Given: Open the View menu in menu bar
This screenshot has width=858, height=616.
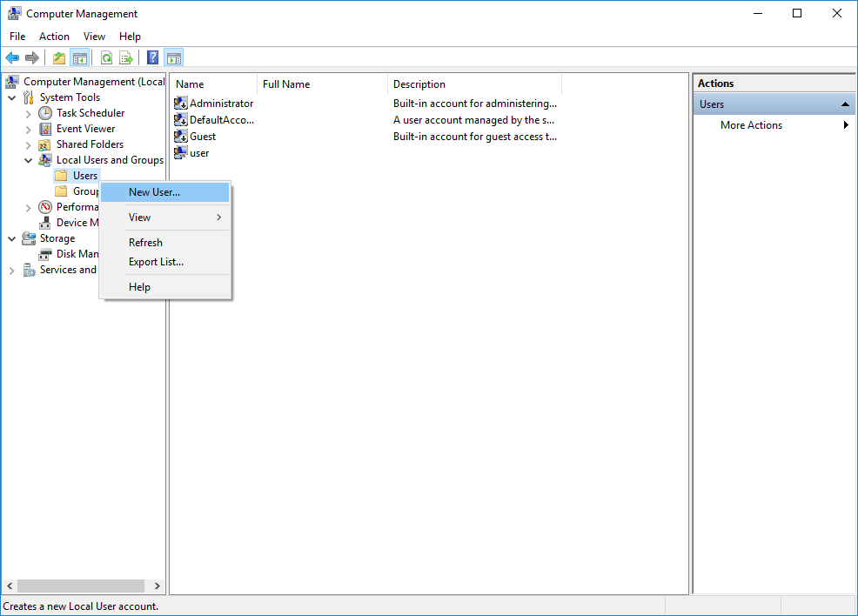Looking at the screenshot, I should 94,36.
